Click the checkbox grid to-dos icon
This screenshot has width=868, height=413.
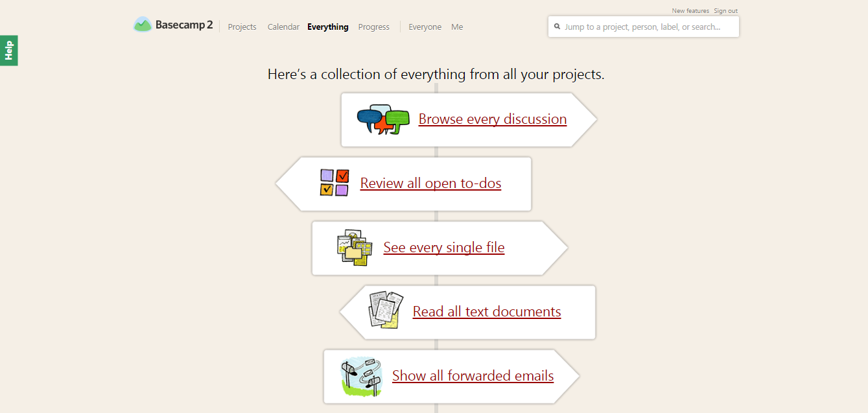[x=334, y=183]
